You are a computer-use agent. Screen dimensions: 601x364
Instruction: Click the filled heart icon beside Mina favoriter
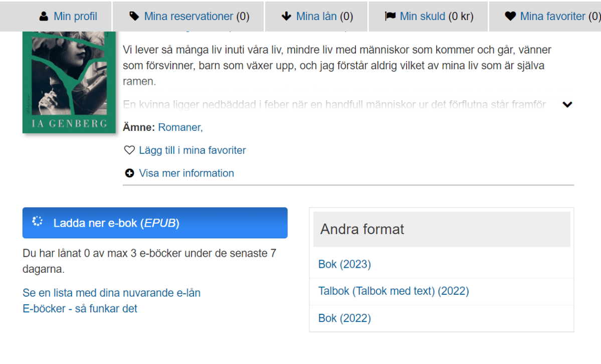pos(510,16)
